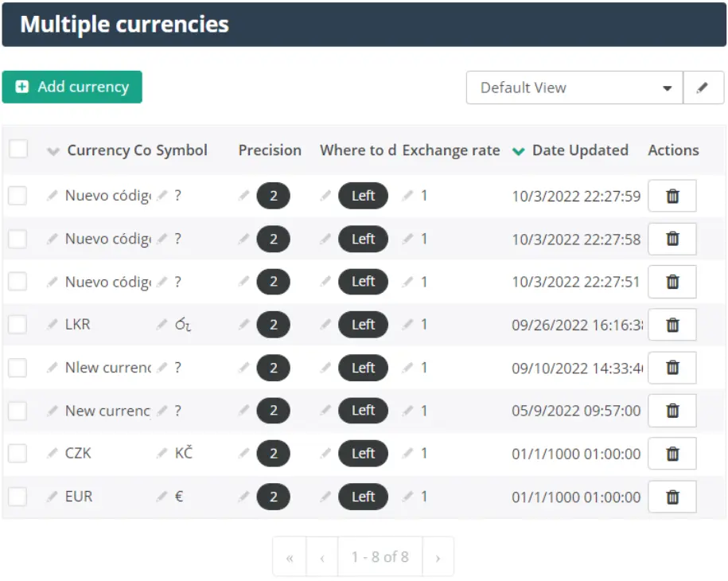Edit the symbol of the CZK row
This screenshot has width=728, height=581.
[x=162, y=454]
